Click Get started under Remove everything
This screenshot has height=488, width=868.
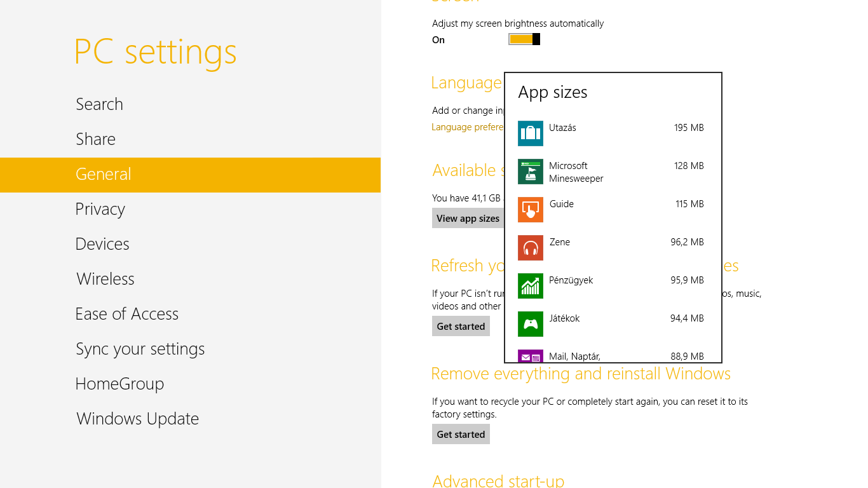tap(461, 435)
